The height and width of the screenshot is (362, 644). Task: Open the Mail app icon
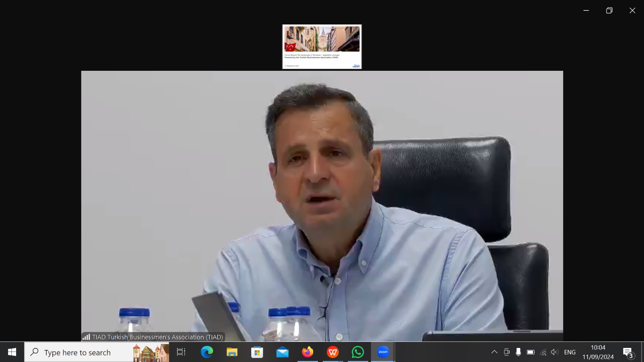tap(282, 352)
